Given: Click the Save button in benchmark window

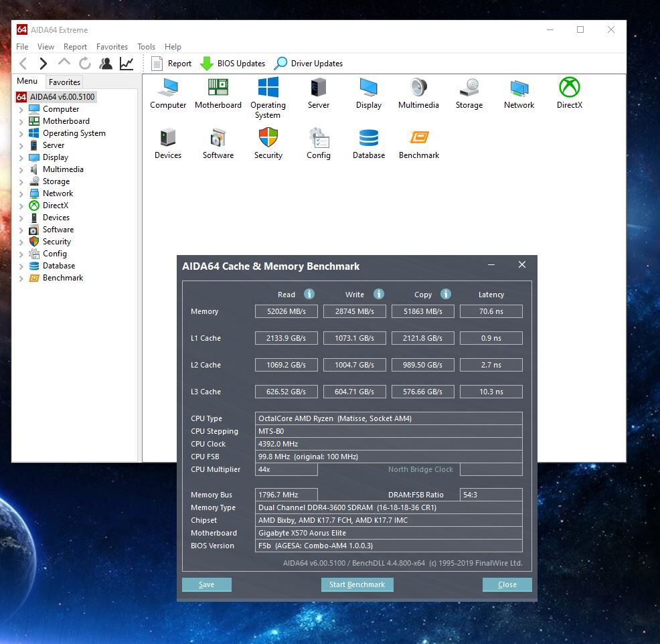Looking at the screenshot, I should point(207,584).
